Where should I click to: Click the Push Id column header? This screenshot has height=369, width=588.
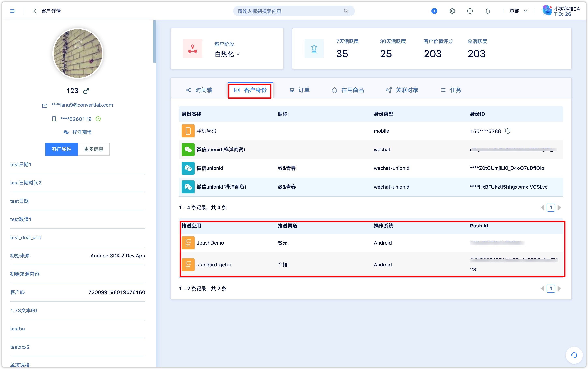tap(479, 226)
